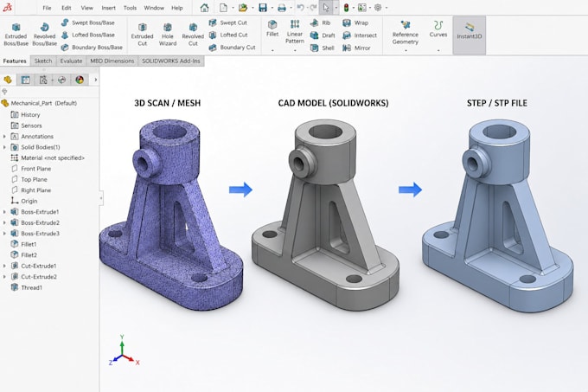Select the Revolved Boss/Base tool
Screen dimensions: 588x392
(44, 34)
